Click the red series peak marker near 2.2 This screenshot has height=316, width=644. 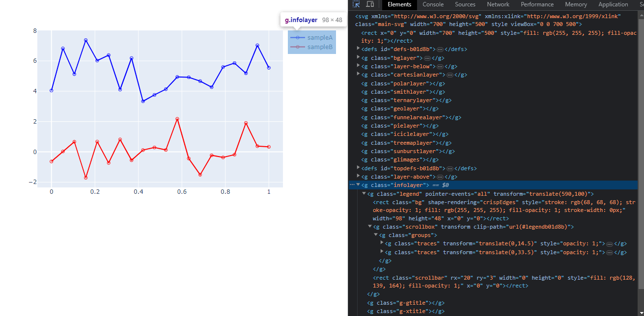(177, 119)
